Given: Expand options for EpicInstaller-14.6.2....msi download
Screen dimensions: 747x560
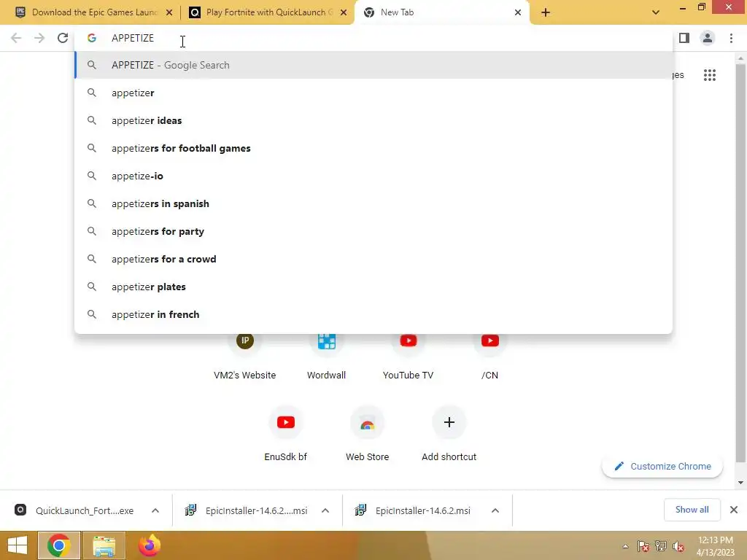Looking at the screenshot, I should click(x=325, y=510).
